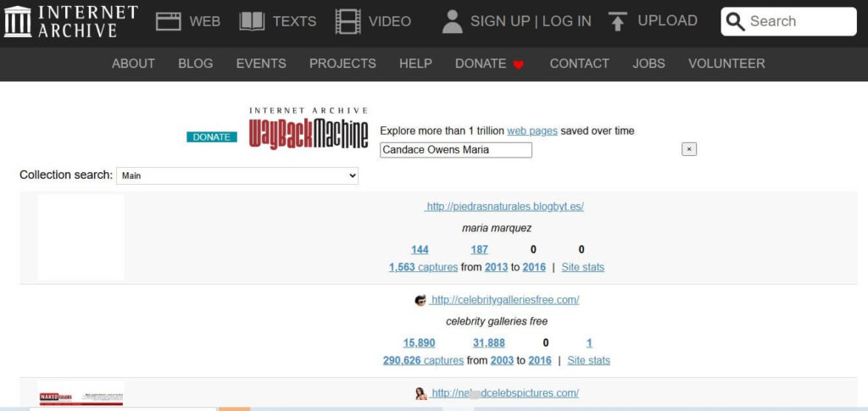Click the Wayback Machine logo
The width and height of the screenshot is (868, 411).
tap(309, 129)
